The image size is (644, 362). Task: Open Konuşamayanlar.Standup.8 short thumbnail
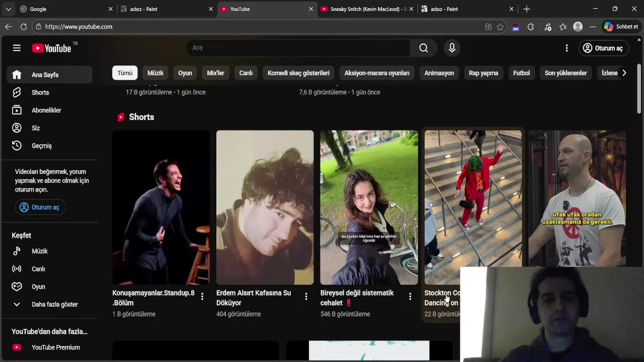(161, 208)
